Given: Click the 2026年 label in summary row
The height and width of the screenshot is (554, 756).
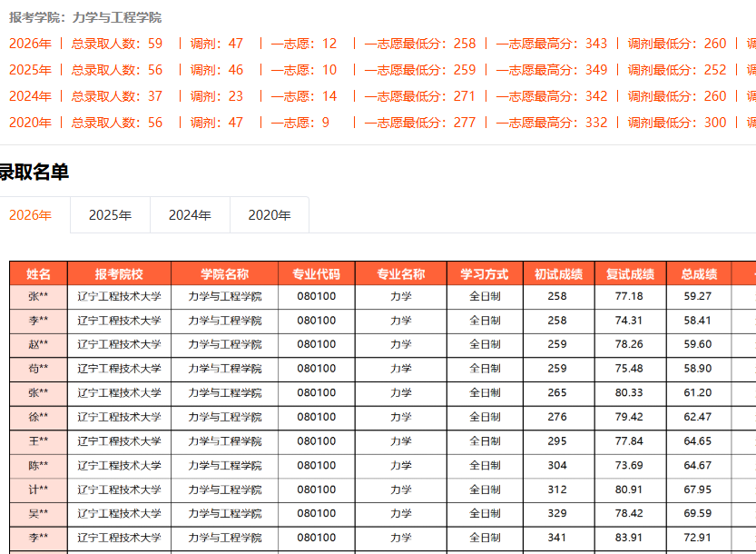Looking at the screenshot, I should click(30, 44).
